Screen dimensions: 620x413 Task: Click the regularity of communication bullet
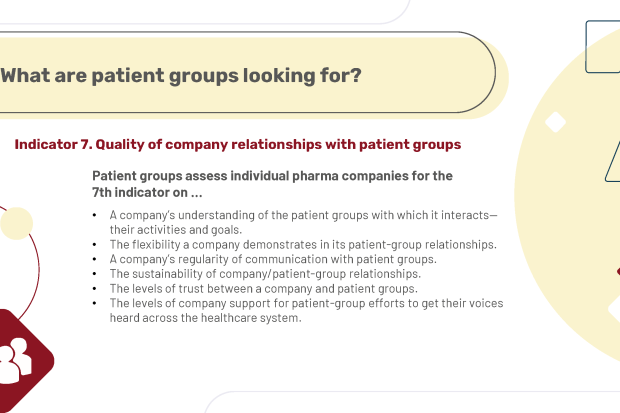(273, 259)
